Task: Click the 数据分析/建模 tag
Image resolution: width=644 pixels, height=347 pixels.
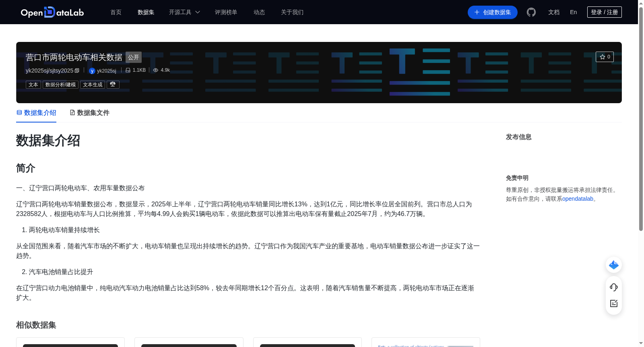Action: pyautogui.click(x=60, y=85)
